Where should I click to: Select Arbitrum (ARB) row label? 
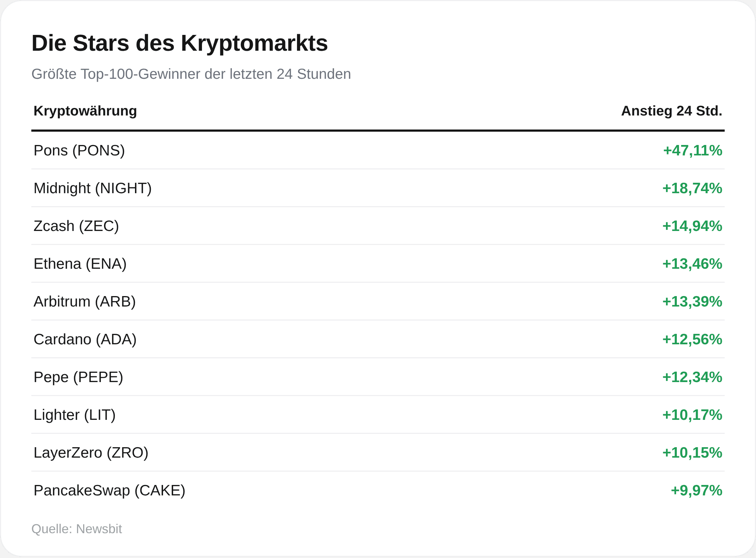coord(85,301)
